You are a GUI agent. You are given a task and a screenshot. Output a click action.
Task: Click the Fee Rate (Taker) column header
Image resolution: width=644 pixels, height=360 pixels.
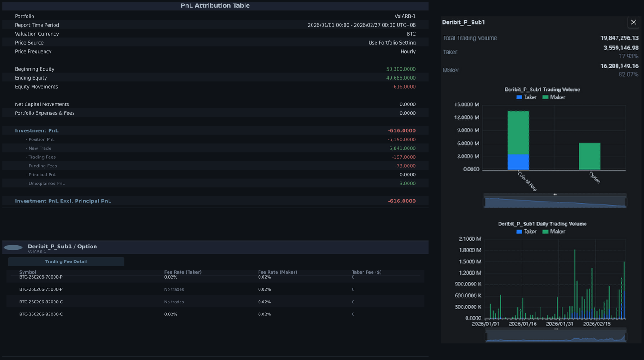click(x=183, y=272)
